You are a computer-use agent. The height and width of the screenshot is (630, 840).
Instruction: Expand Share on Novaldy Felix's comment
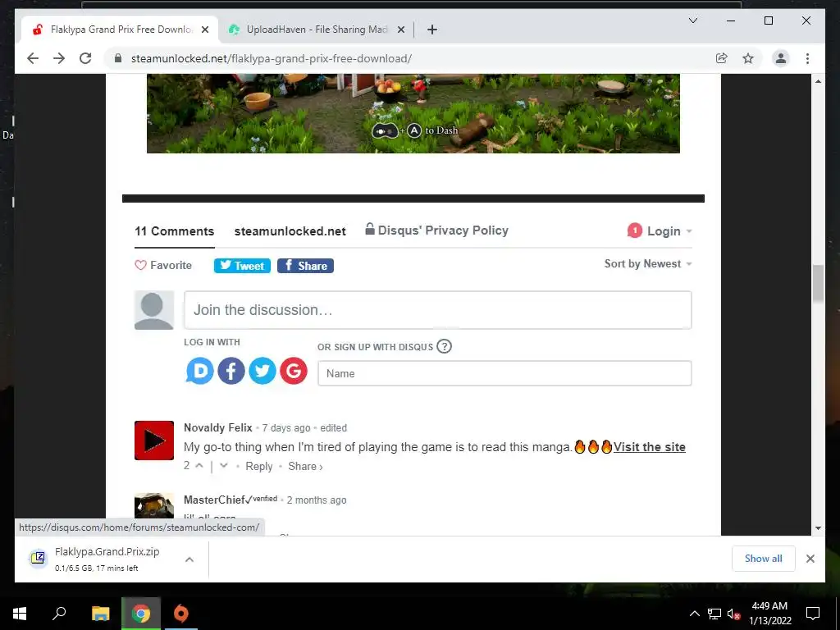point(305,467)
